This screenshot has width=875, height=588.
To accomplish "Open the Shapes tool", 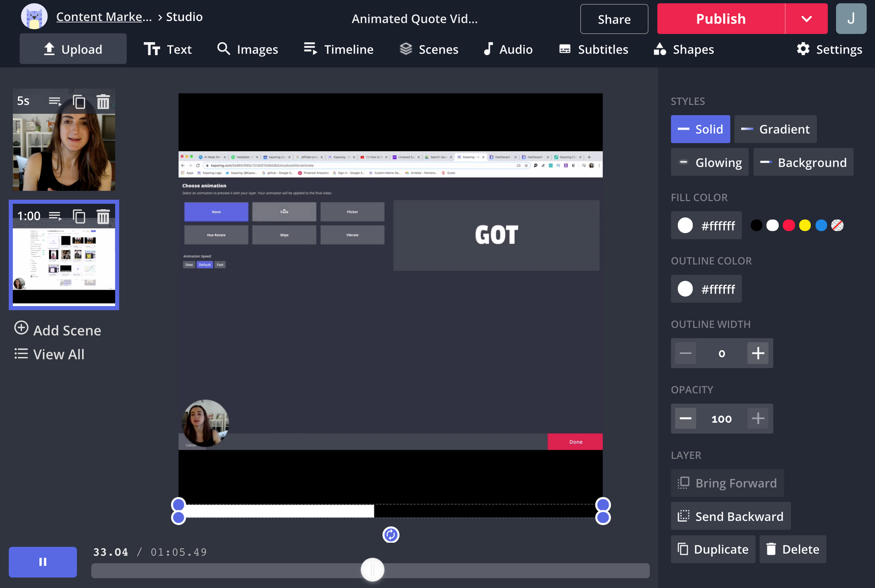I will coord(684,49).
